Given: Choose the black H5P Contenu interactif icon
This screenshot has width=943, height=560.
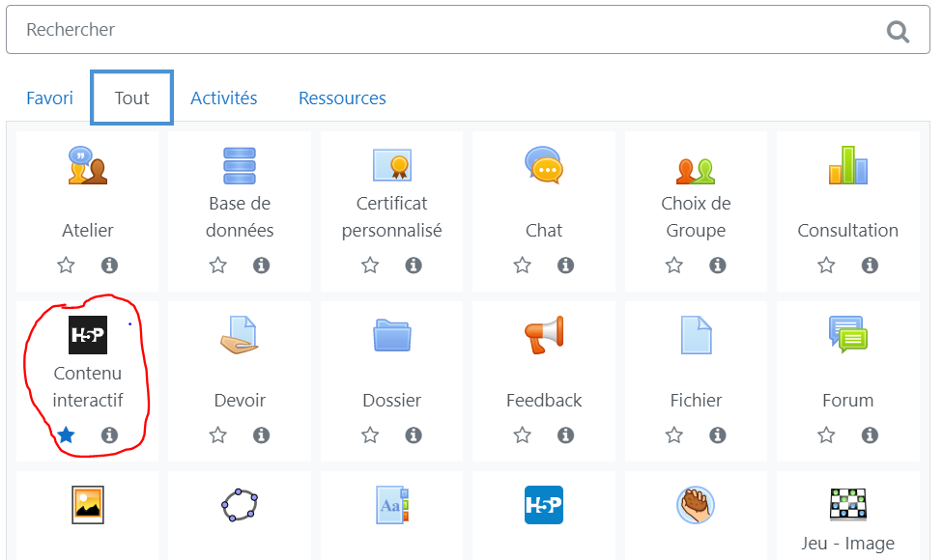Looking at the screenshot, I should click(x=88, y=335).
